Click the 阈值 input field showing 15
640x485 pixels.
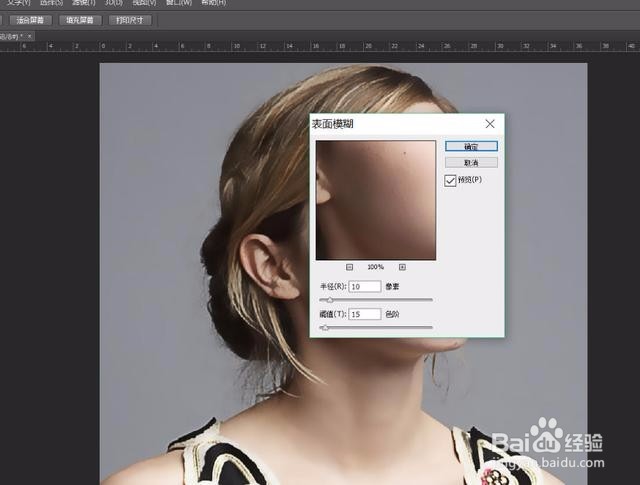tap(364, 314)
